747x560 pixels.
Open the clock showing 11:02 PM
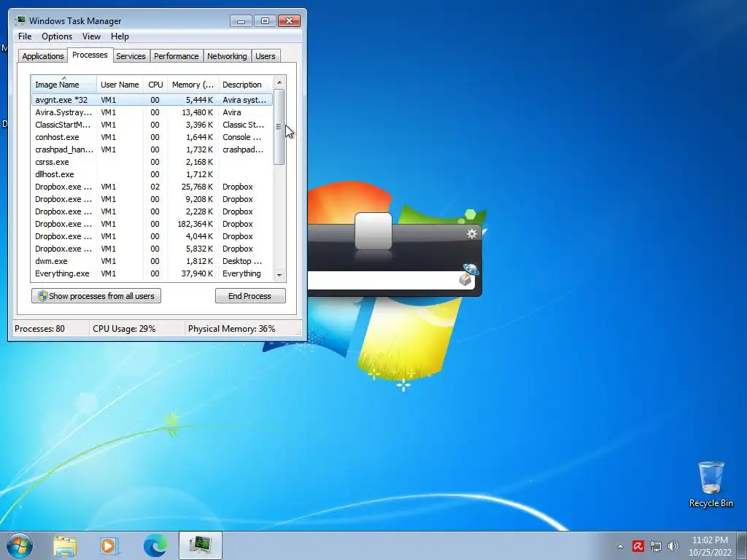point(710,540)
